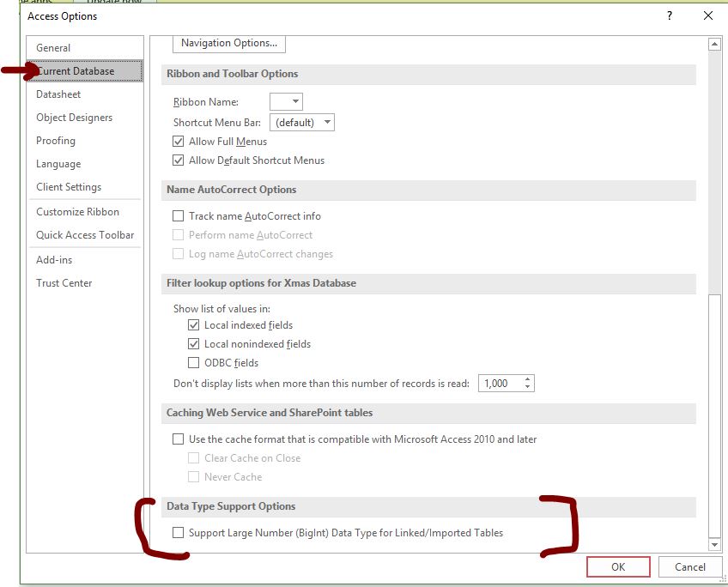Go to Customize Ribbon settings

(77, 212)
